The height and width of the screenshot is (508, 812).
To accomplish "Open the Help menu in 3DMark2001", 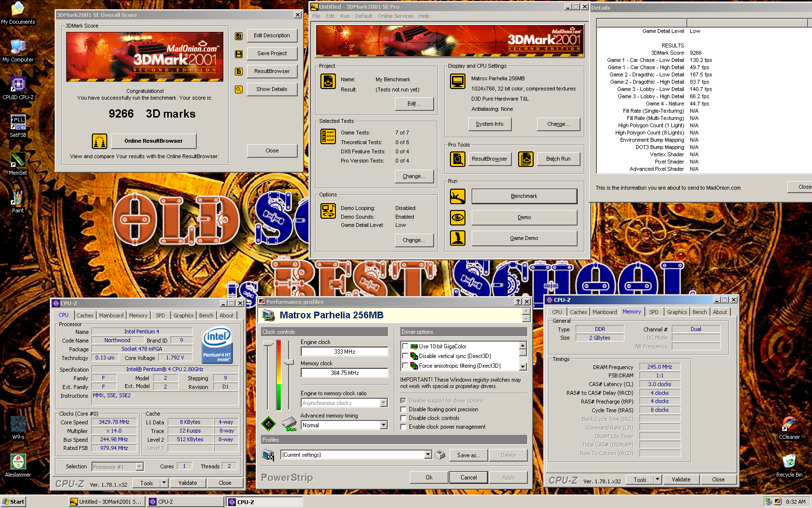I will tap(424, 16).
